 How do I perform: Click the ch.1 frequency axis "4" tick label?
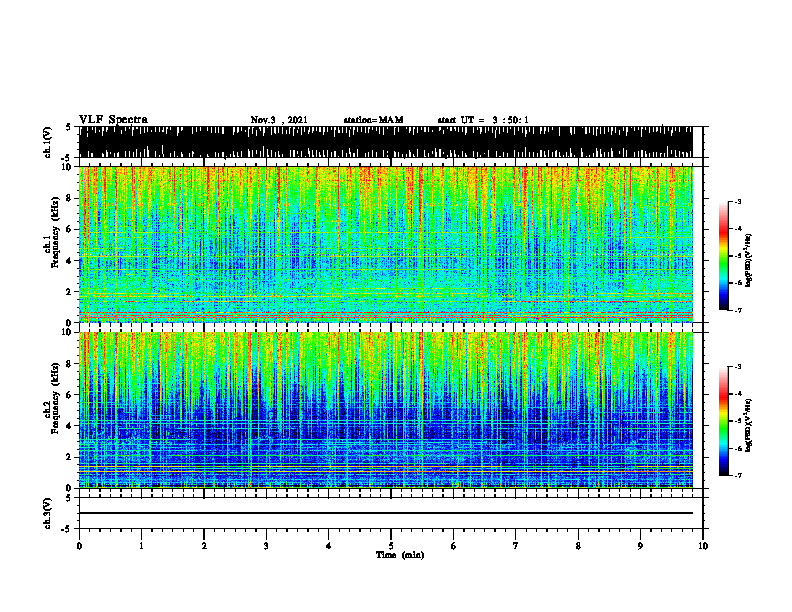[x=70, y=261]
